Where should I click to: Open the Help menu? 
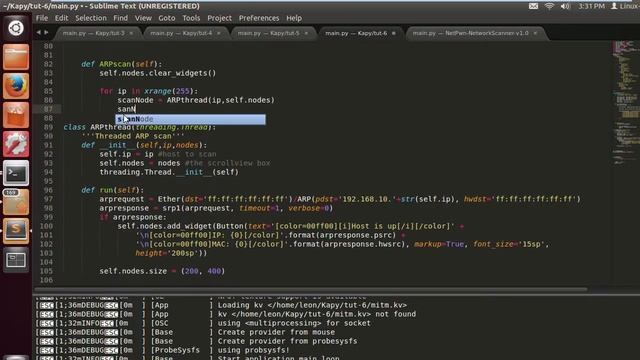[294, 18]
